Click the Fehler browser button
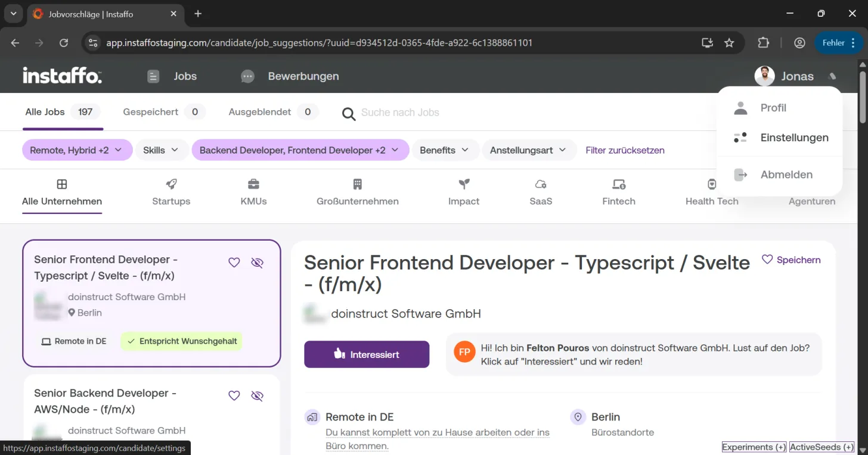 click(x=839, y=43)
